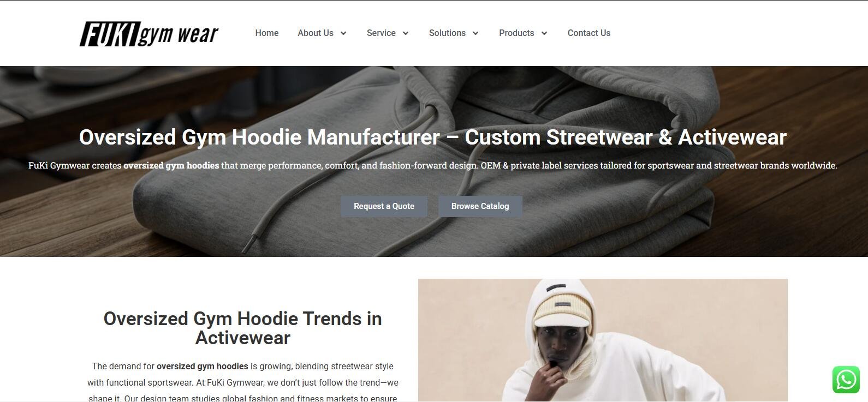Click the Browse Catalog button

(x=480, y=206)
